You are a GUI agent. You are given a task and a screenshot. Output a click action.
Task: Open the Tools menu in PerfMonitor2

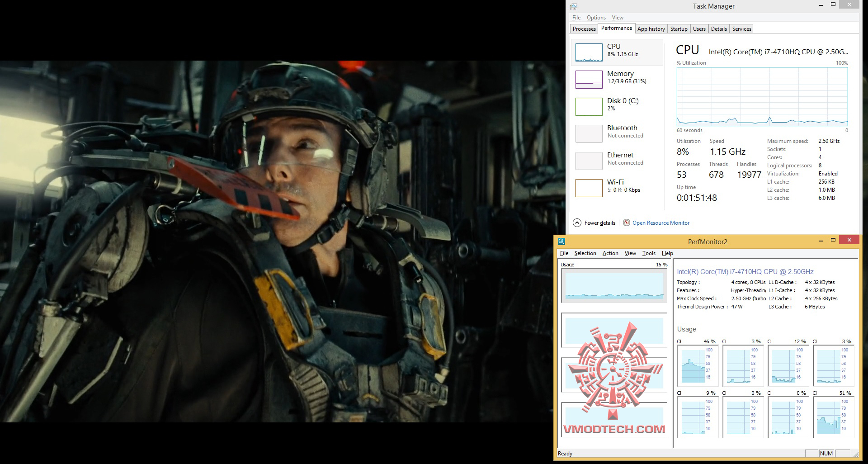[x=649, y=253]
